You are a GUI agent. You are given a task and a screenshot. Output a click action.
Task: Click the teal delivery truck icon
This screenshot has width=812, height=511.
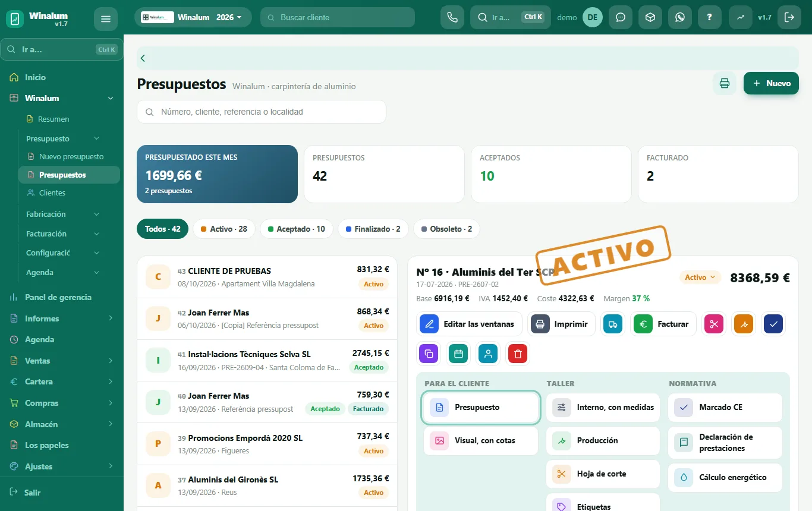(x=612, y=324)
